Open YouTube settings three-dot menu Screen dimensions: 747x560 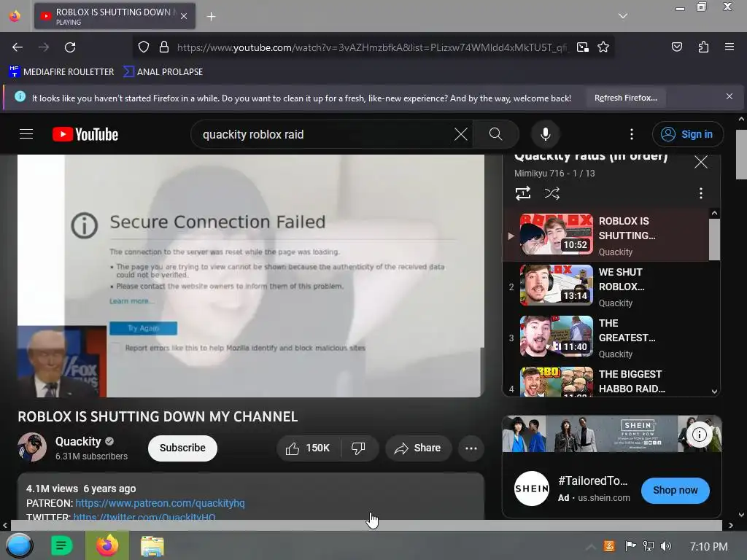pos(632,134)
